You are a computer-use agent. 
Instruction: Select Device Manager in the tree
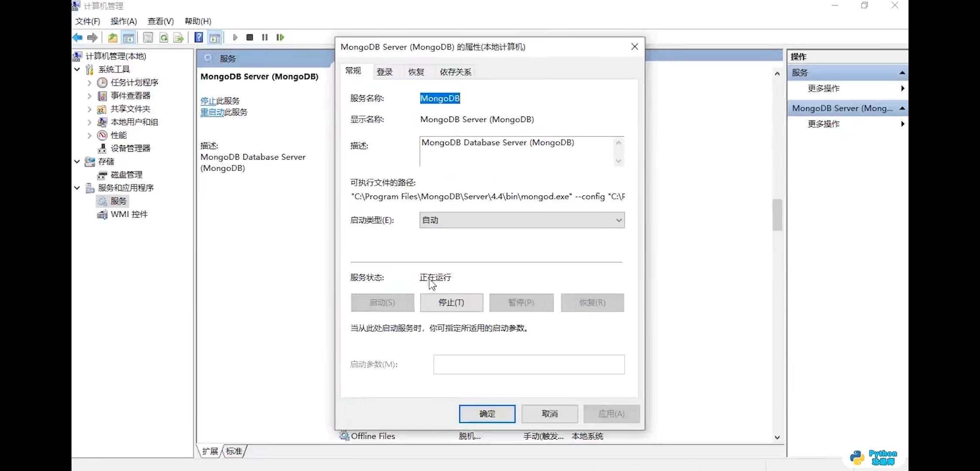pos(130,148)
